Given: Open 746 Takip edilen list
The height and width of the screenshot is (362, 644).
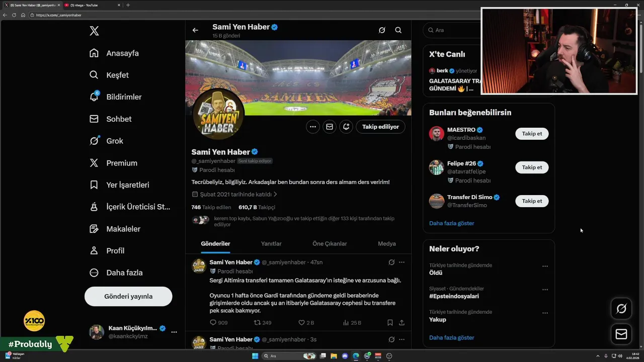Looking at the screenshot, I should [211, 207].
